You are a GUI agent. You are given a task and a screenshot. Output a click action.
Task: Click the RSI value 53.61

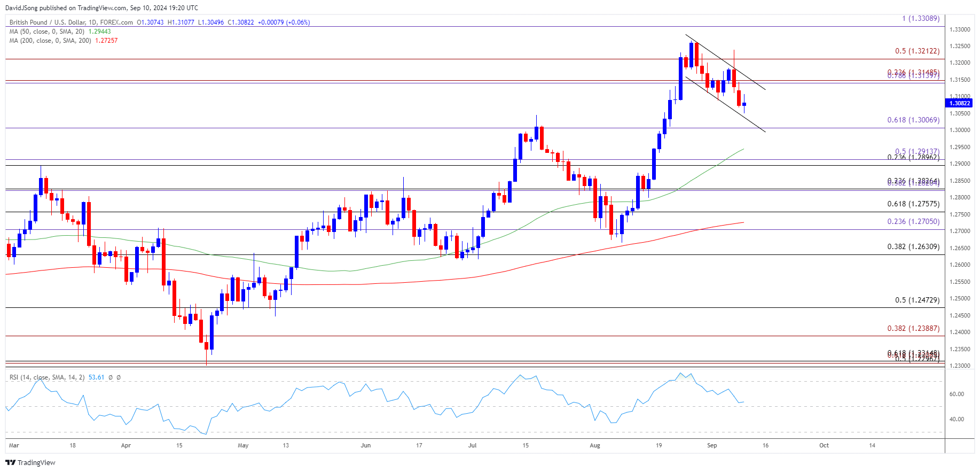click(96, 377)
